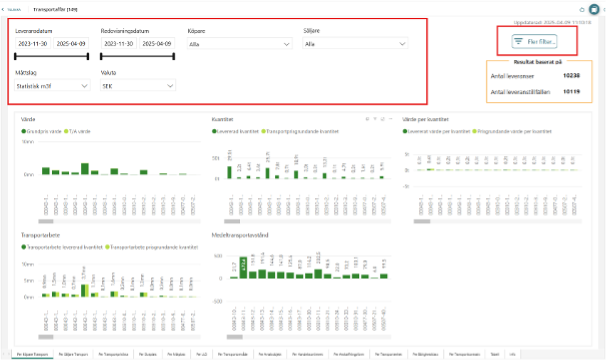Click the dark round bookmark icon top right
Viewport: 606px width, 364px height.
[594, 9]
